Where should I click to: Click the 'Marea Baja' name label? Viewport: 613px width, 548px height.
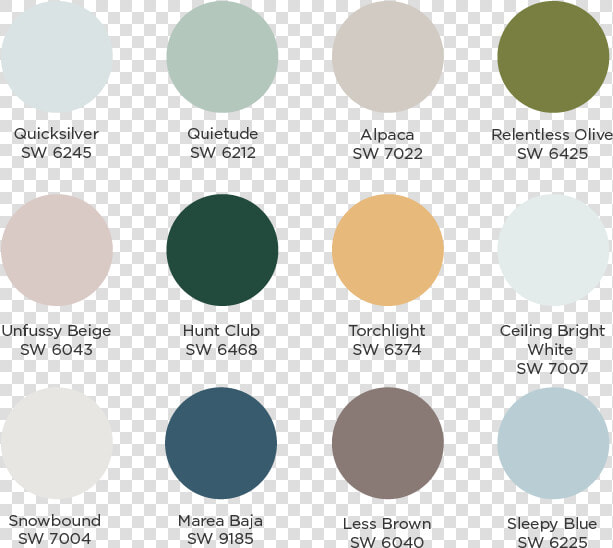pos(220,521)
